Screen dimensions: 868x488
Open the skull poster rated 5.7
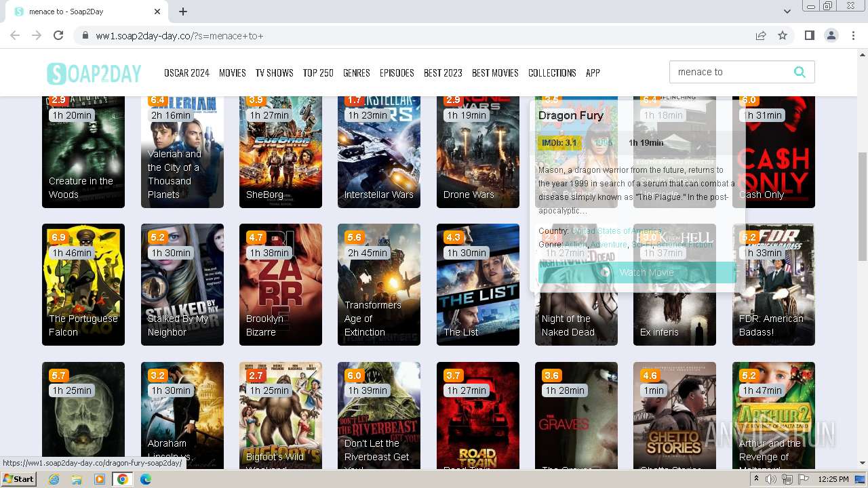point(83,416)
